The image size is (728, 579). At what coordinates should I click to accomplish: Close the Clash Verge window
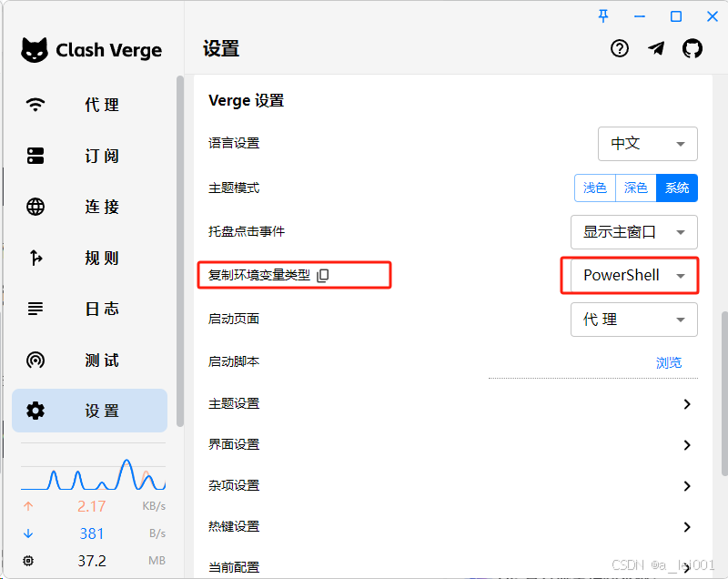[713, 16]
